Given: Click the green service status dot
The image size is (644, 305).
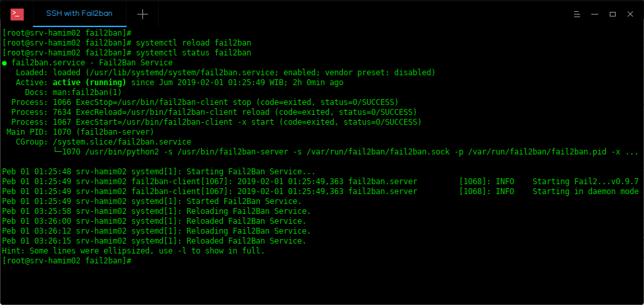Looking at the screenshot, I should tap(5, 63).
